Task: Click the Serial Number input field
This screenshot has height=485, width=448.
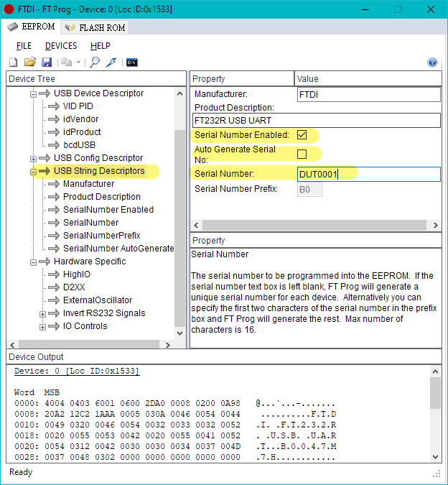Action: pyautogui.click(x=368, y=174)
